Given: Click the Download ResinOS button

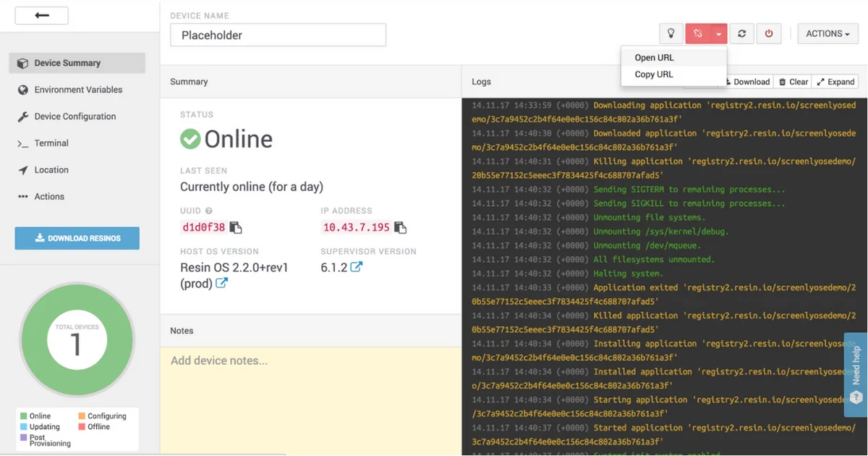Looking at the screenshot, I should 77,238.
